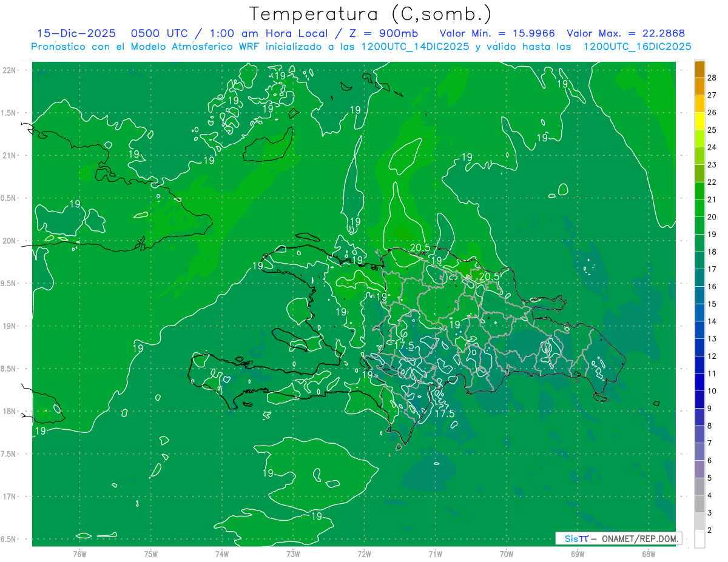Pick the legend color between 18 and 19

[699, 243]
